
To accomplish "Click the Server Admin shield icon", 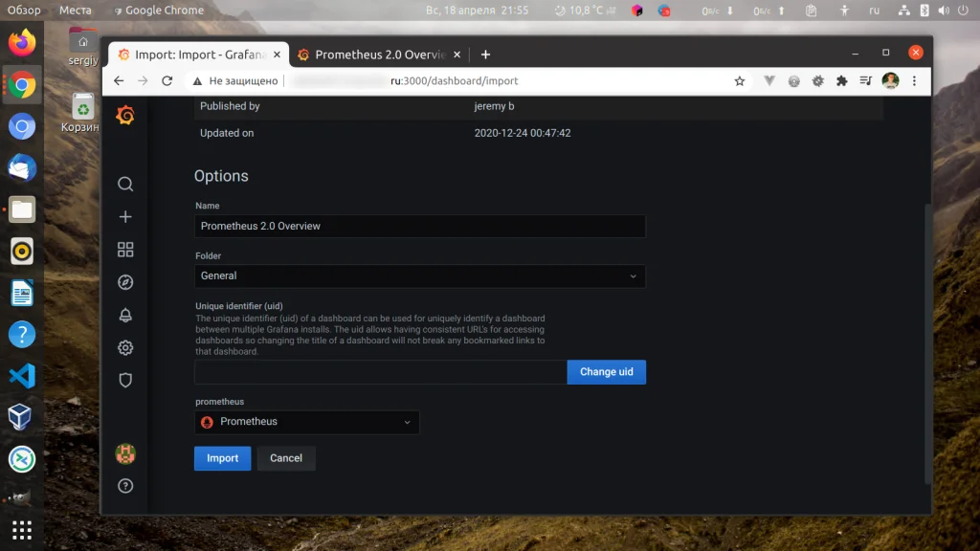I will pyautogui.click(x=125, y=380).
